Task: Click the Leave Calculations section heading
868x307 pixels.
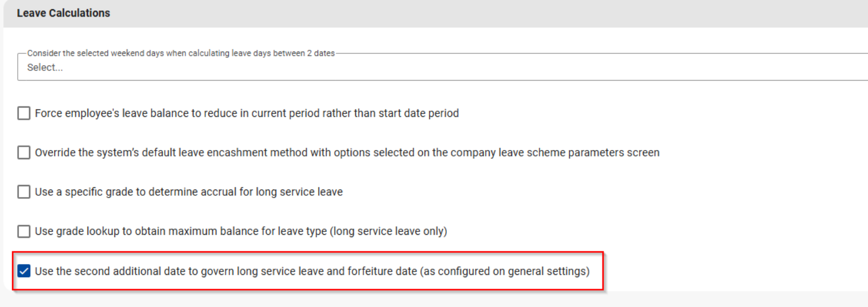Action: click(x=64, y=13)
